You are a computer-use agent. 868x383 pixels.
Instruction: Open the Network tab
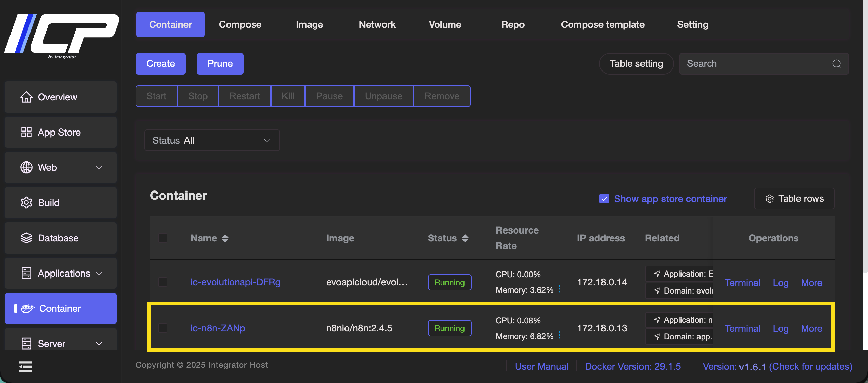coord(377,24)
